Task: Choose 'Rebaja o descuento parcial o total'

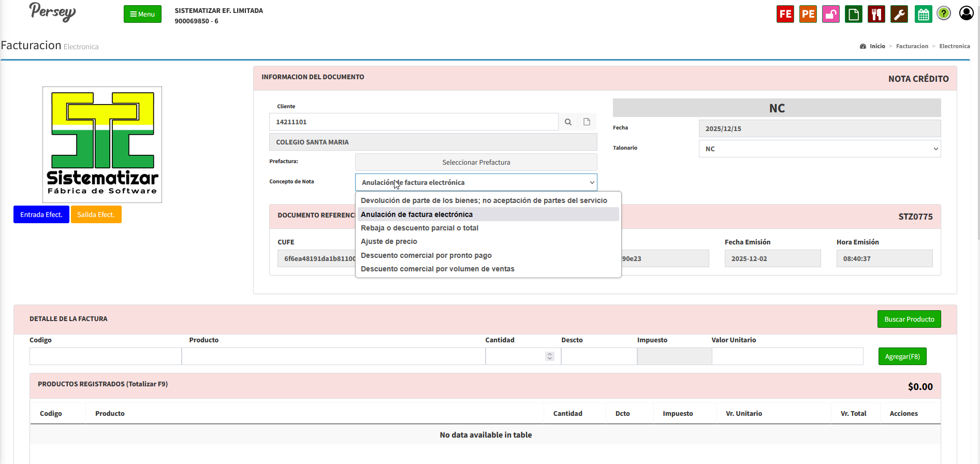Action: pos(419,228)
